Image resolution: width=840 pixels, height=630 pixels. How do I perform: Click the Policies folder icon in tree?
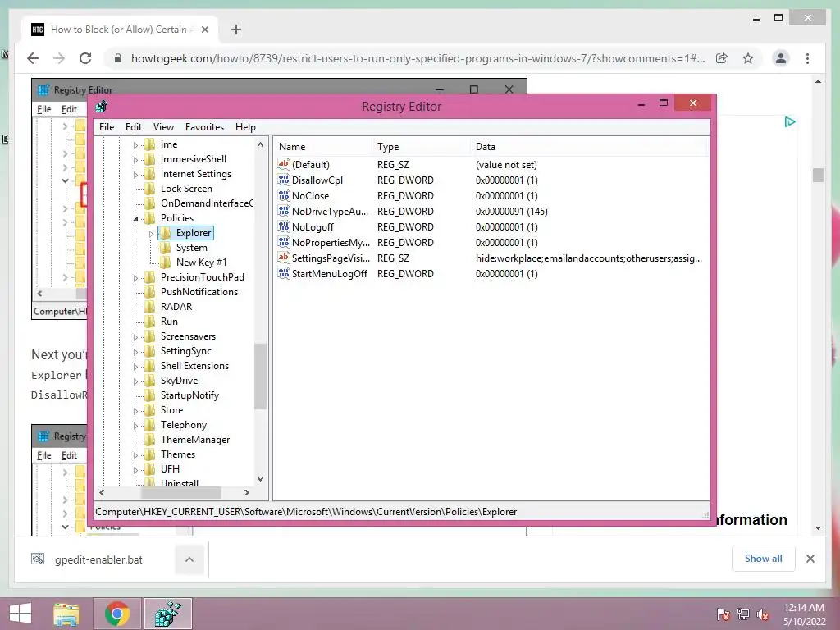click(151, 218)
